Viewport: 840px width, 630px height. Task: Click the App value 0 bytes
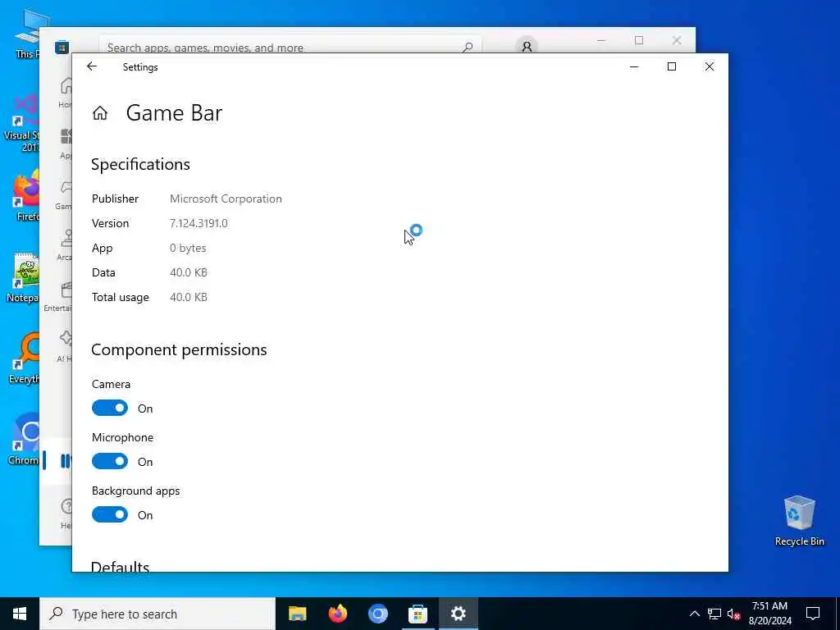pos(188,248)
